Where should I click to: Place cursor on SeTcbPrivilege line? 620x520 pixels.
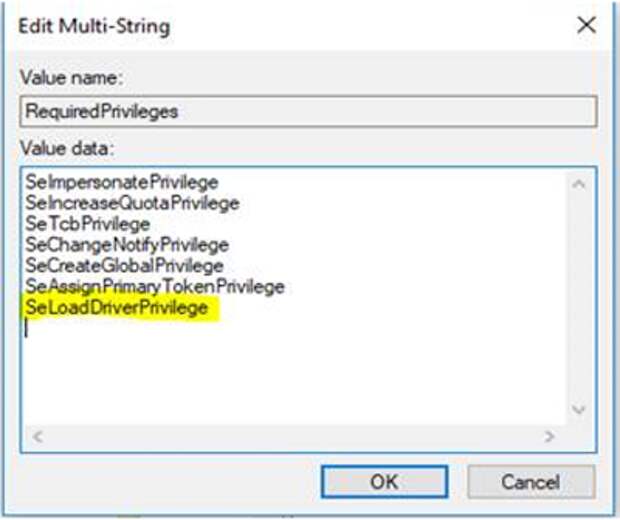88,224
